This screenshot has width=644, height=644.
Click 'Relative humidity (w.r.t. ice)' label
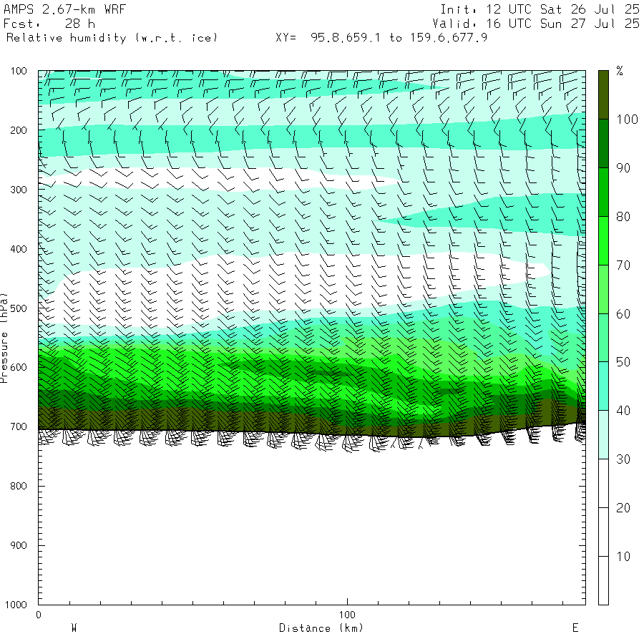click(112, 38)
